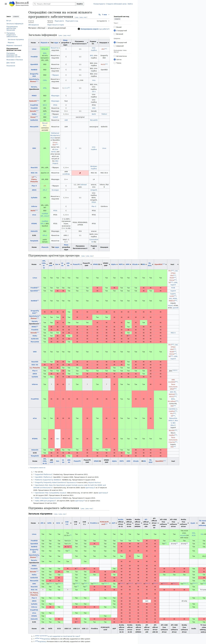Viewport: 206px width, 644px height.
Task: Select Малий text size option
Action: pos(115,27)
